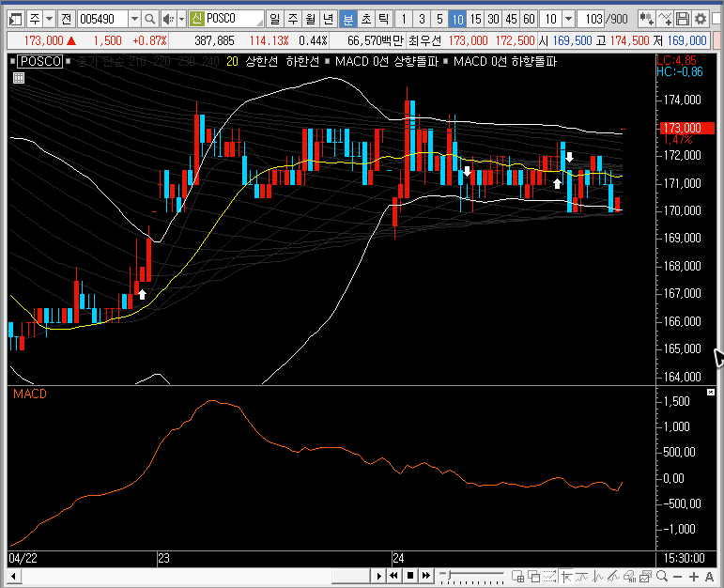This screenshot has height=588, width=724.
Task: Click the split chart window icon
Action: tap(518, 576)
